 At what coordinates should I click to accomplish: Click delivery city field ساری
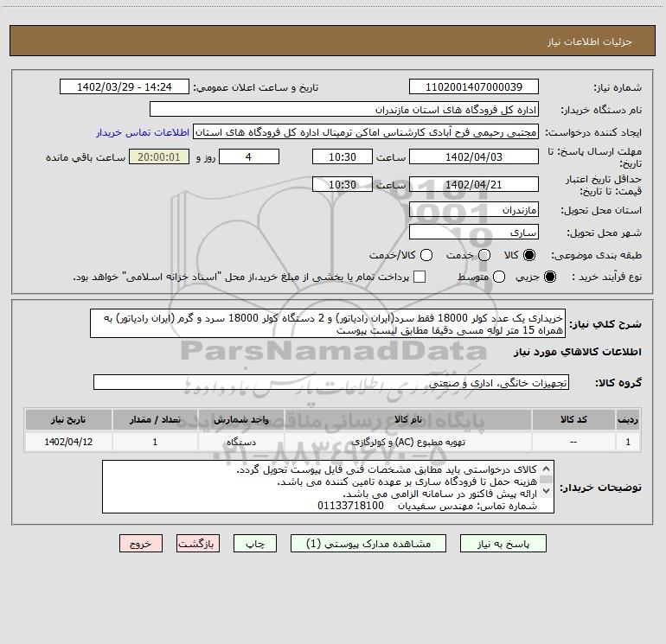click(474, 233)
